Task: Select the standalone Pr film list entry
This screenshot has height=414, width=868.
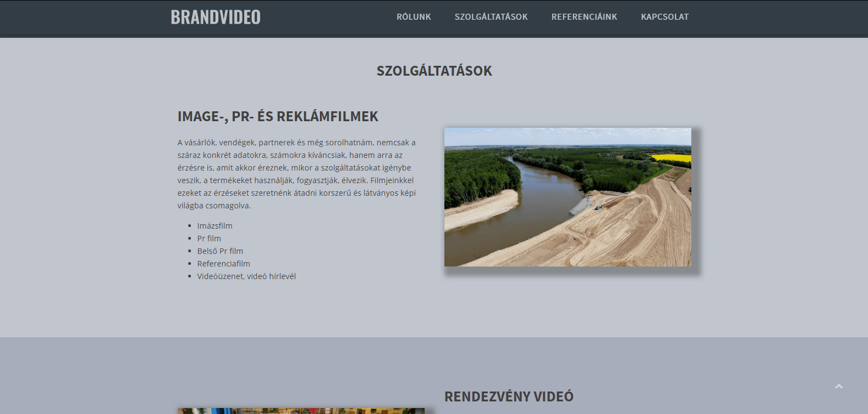Action: 209,239
